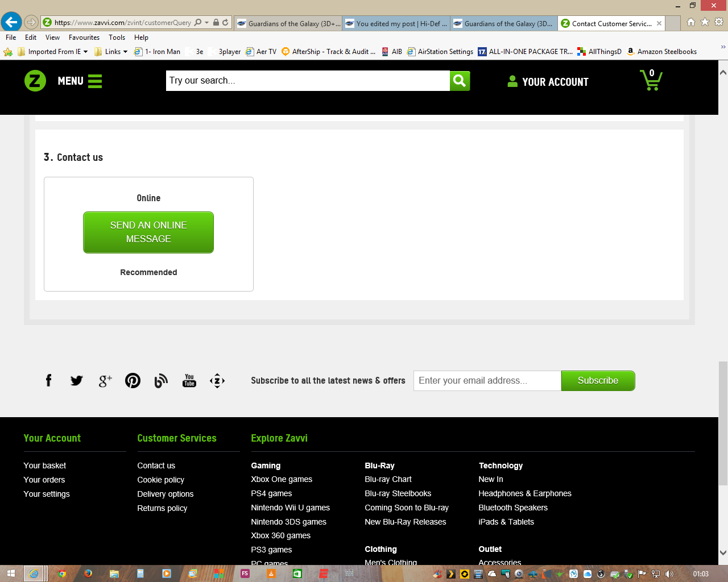Click the green search magnifier button

point(460,81)
